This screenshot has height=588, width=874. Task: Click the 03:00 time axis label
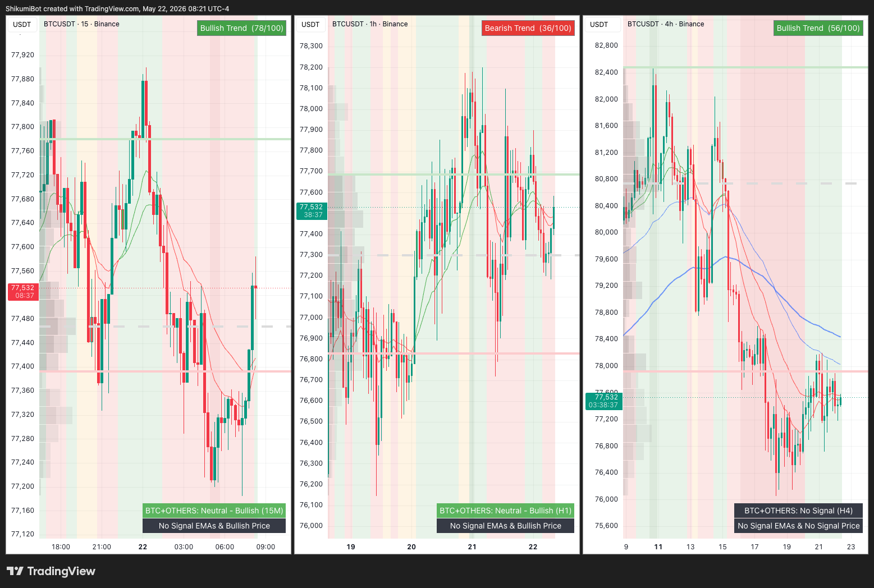coord(184,547)
